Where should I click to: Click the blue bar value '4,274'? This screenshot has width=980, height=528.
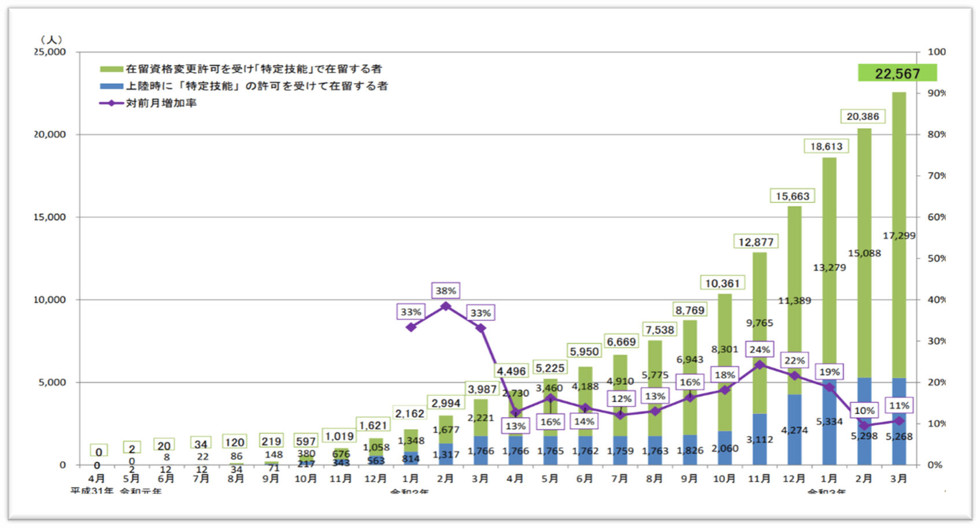tap(794, 430)
